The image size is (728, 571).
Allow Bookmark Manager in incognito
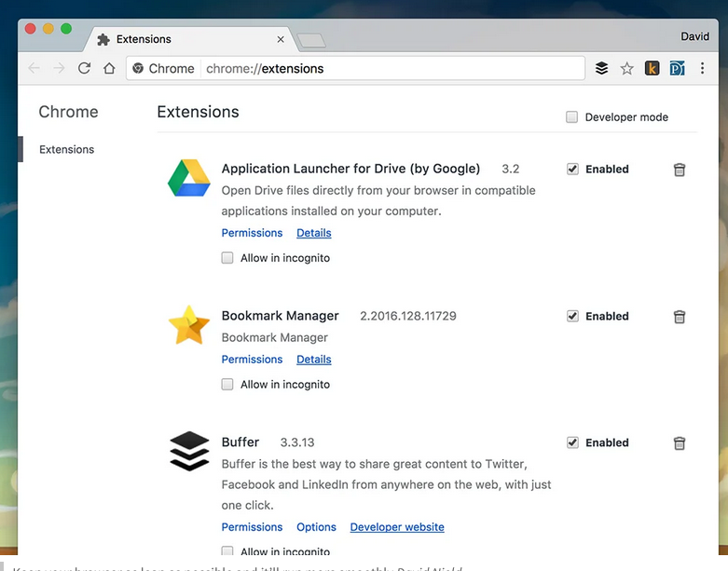click(227, 385)
